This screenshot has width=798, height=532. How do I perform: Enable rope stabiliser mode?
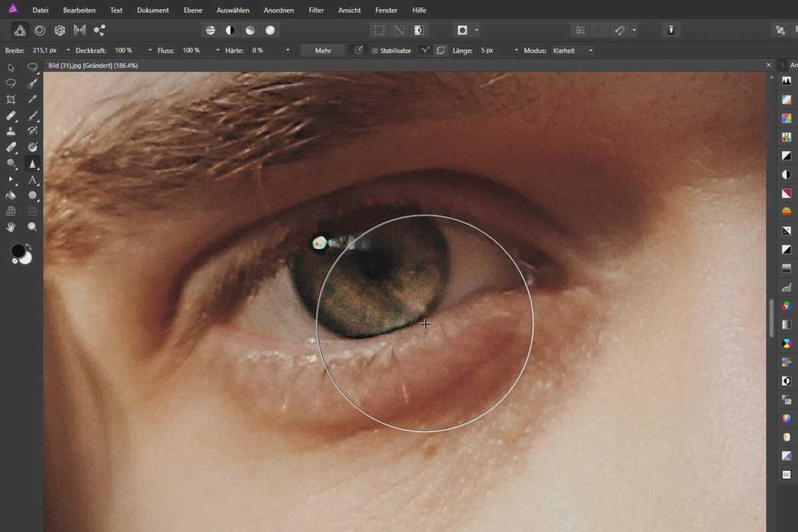(x=424, y=51)
